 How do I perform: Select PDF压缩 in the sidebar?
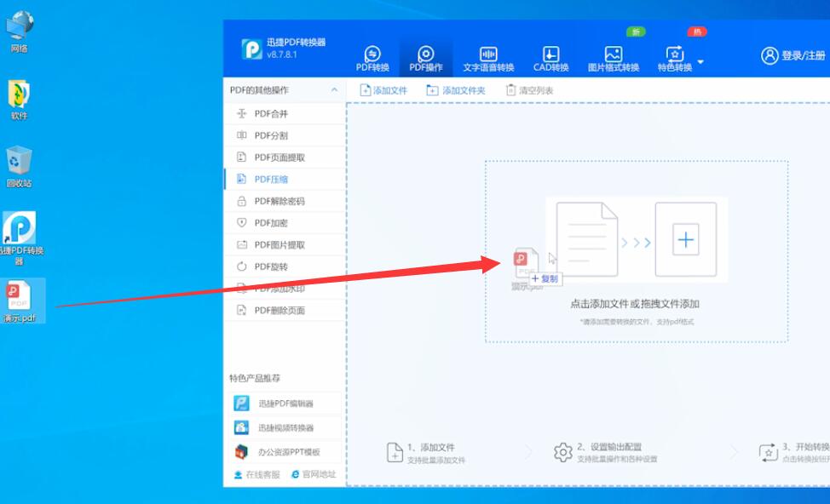(x=285, y=180)
